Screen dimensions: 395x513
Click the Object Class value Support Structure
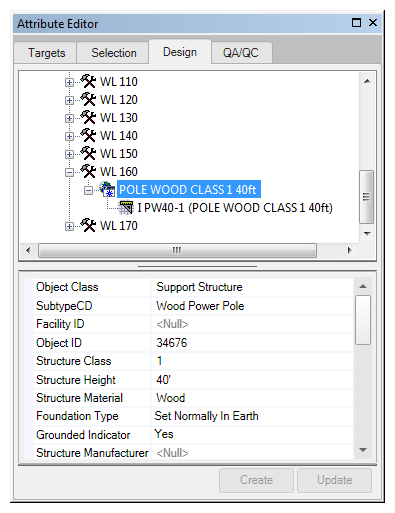point(252,287)
